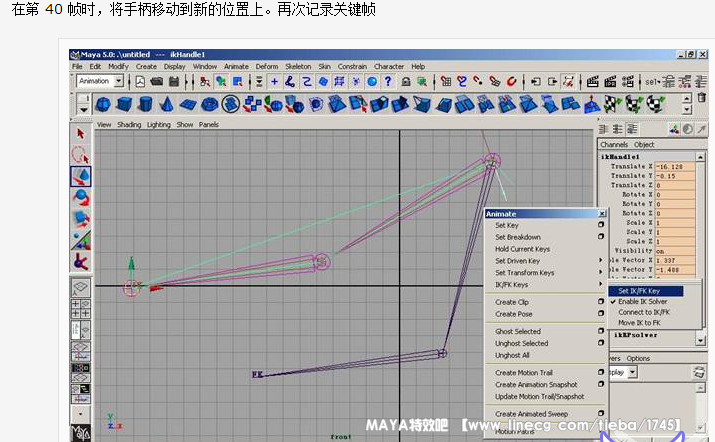The height and width of the screenshot is (442, 715).
Task: Click Set Key in Animate menu
Action: (507, 225)
